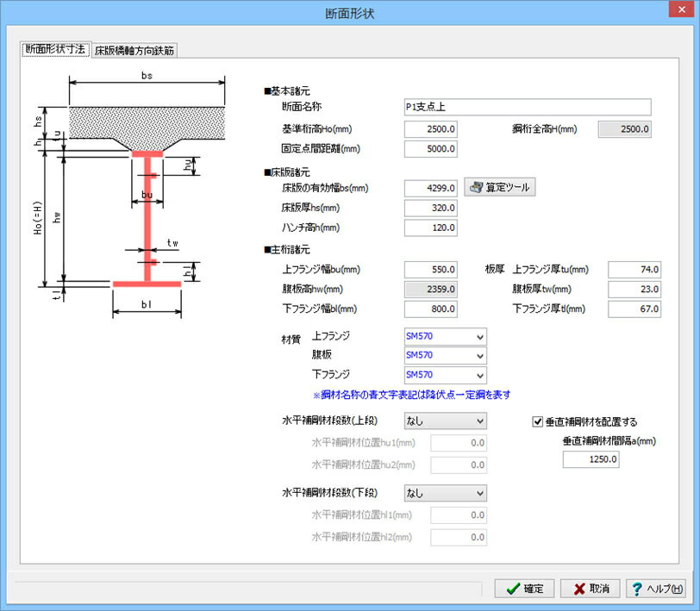700x611 pixels.
Task: Click the red X 取消 button
Action: point(591,589)
